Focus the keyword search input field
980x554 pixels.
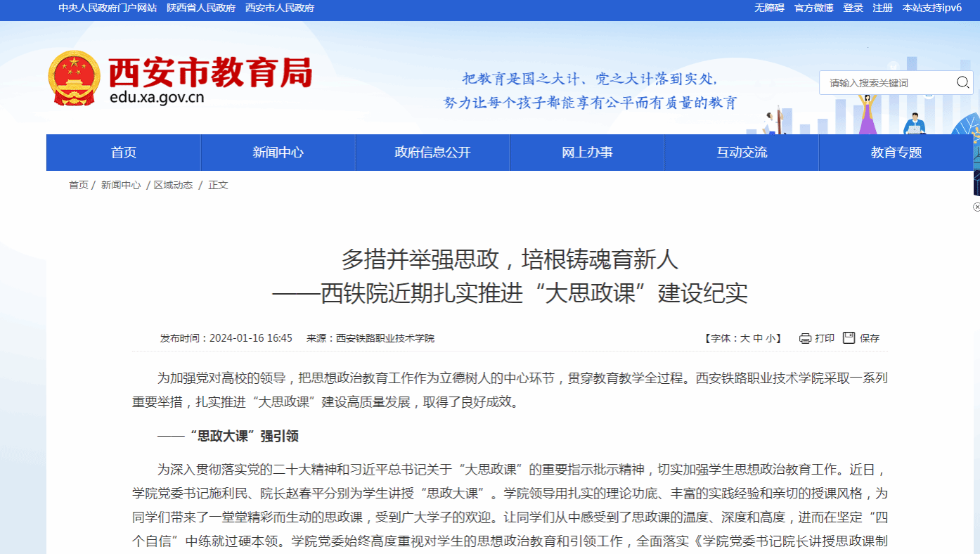(x=887, y=83)
